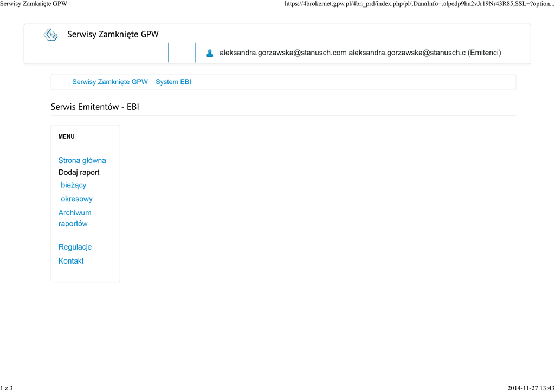Select Dodaj raport in the menu
The image size is (555, 392).
tap(79, 173)
